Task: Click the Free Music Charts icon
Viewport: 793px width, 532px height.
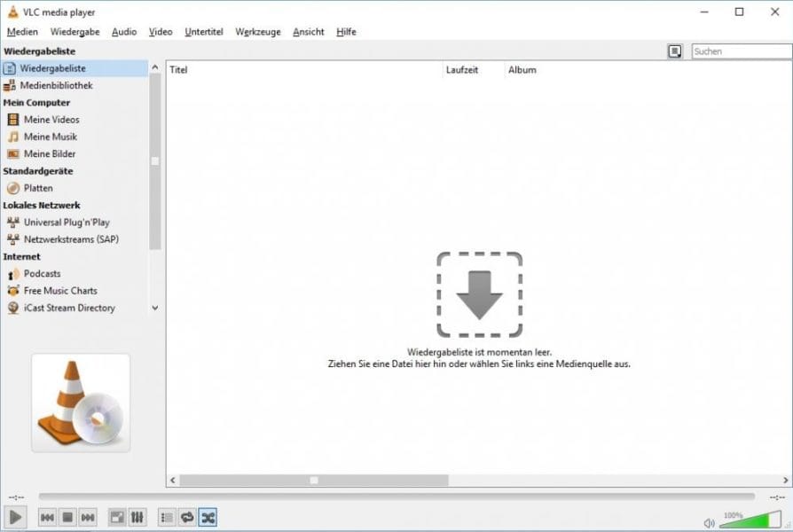Action: click(13, 291)
